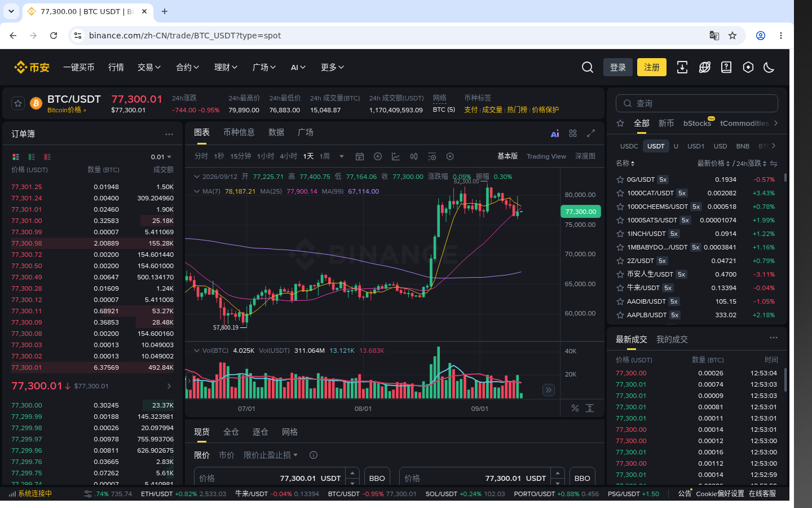Open the 数据 tab above the chart

click(x=276, y=132)
